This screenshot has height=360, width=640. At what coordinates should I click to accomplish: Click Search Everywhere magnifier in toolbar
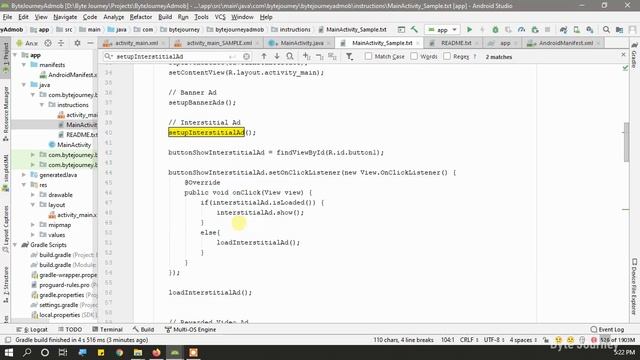606,29
